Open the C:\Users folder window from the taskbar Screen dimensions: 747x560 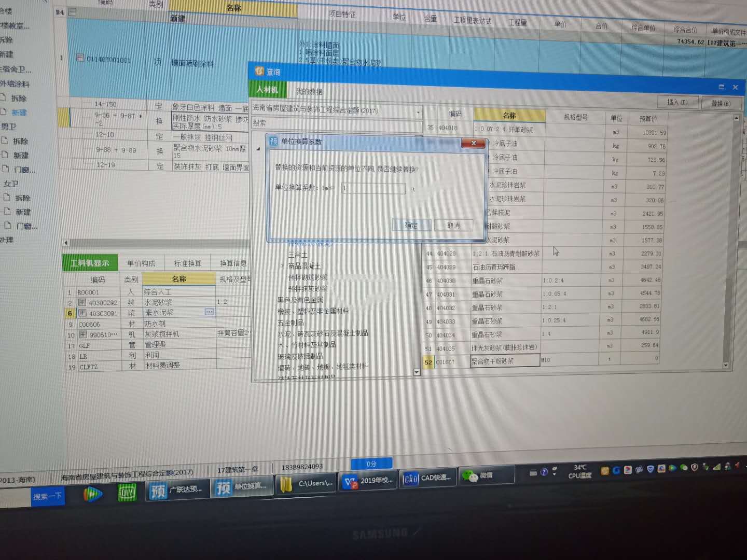click(306, 484)
